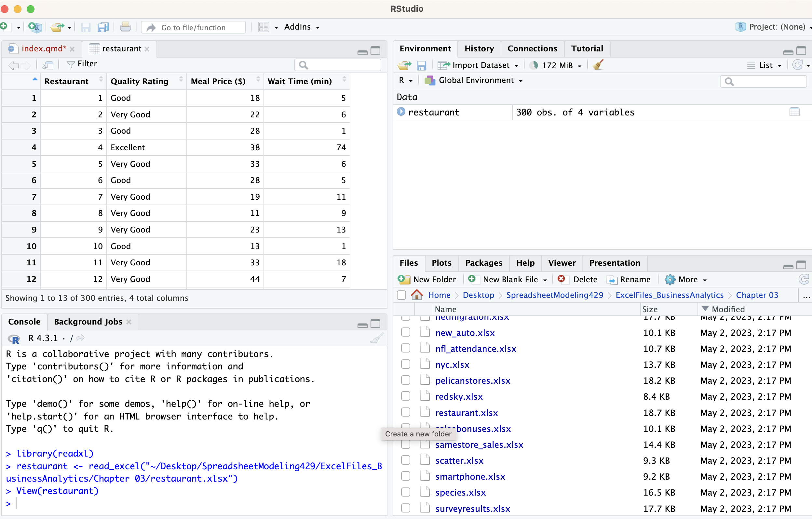
Task: Open restaurant data viewer grid icon
Action: click(794, 112)
